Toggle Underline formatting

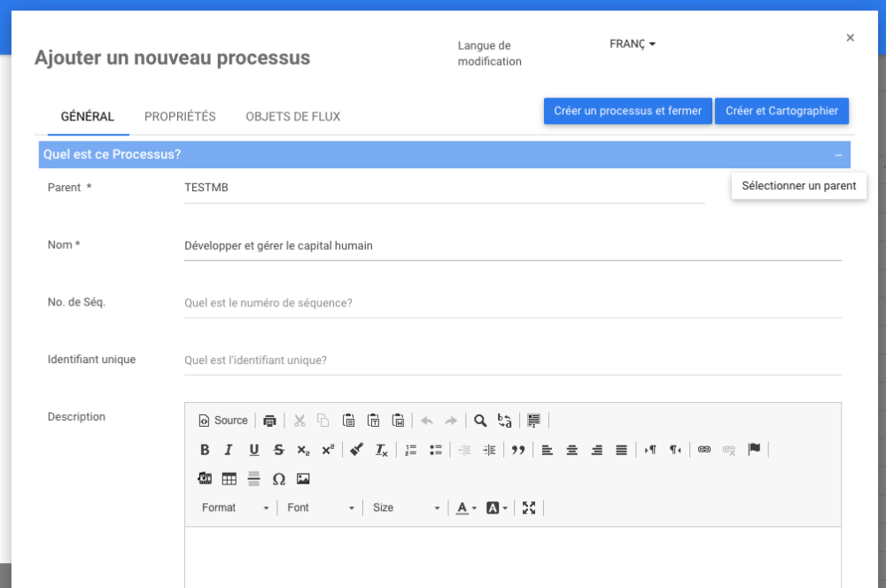pyautogui.click(x=253, y=450)
